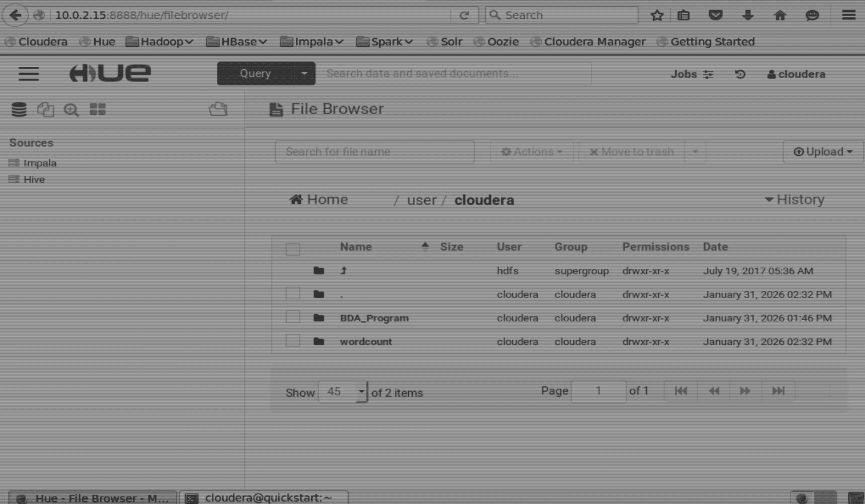Viewport: 865px width, 504px height.
Task: Open the Getting Started bookmark
Action: coord(706,42)
